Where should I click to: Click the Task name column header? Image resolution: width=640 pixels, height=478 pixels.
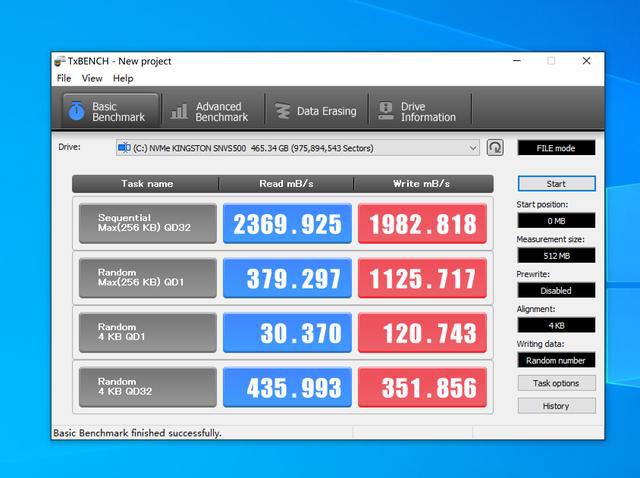146,184
